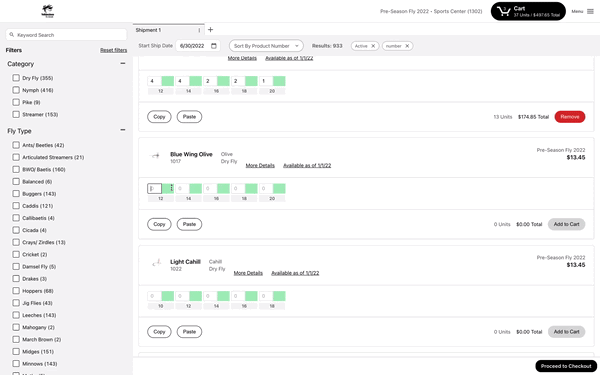Toggle the Hoppers fly type checkbox
Image resolution: width=600 pixels, height=375 pixels.
click(x=16, y=291)
